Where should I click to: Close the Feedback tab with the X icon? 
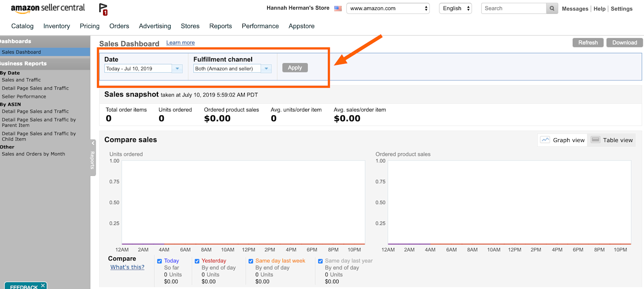(43, 285)
